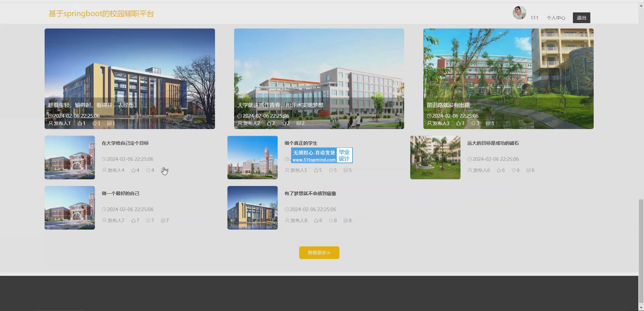This screenshot has height=311, width=644.
Task: Click the vertical scrollbar thumb
Action: pyautogui.click(x=641, y=251)
